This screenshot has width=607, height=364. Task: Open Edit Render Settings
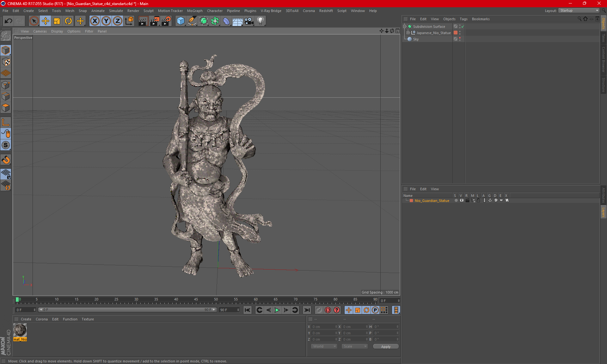(x=166, y=21)
